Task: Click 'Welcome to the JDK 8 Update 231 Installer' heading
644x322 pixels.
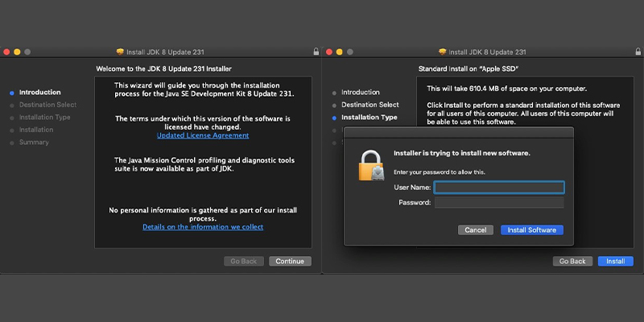Action: click(164, 68)
